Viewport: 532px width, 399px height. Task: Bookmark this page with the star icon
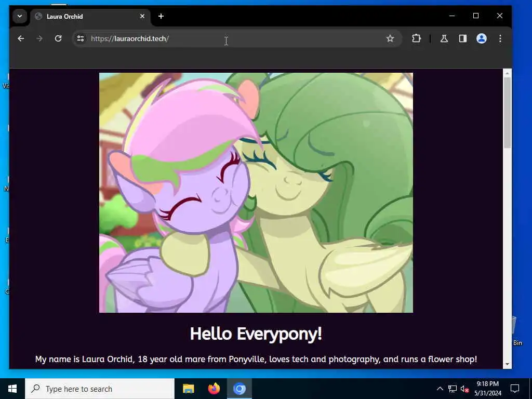click(x=390, y=38)
